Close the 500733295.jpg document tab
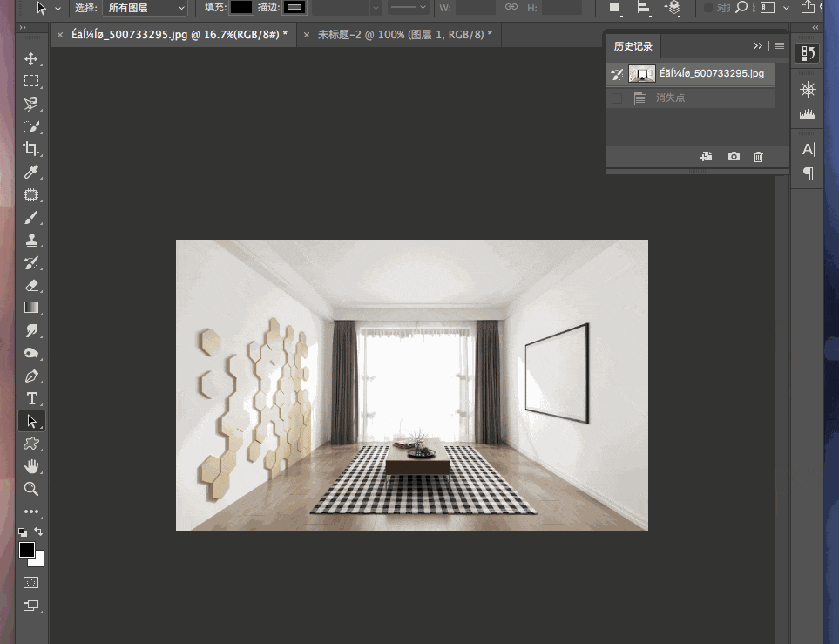 [60, 35]
